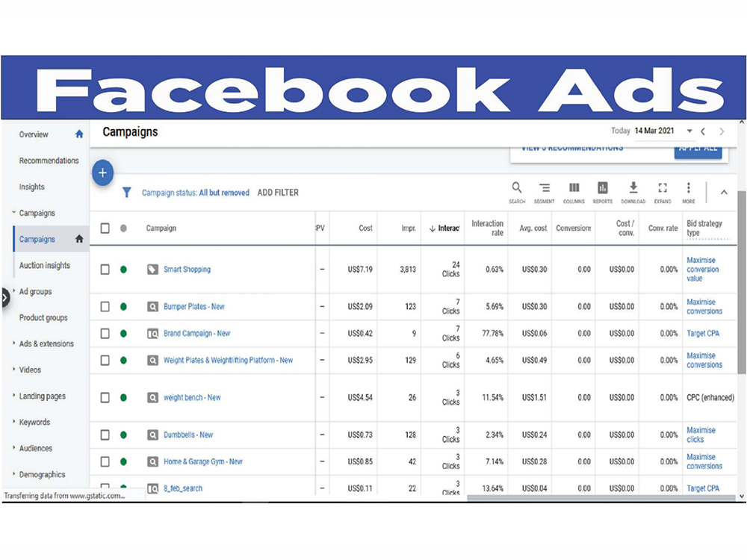
Task: Open the Smart Shopping campaign link
Action: coord(187,270)
